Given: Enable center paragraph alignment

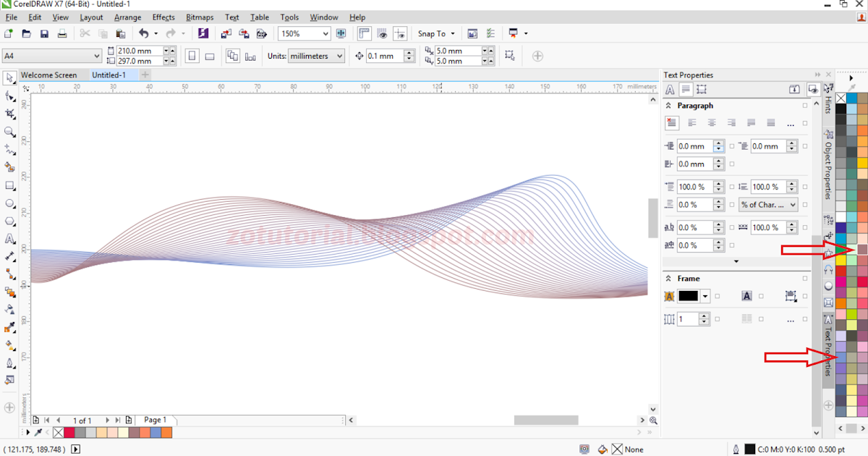Looking at the screenshot, I should point(712,123).
